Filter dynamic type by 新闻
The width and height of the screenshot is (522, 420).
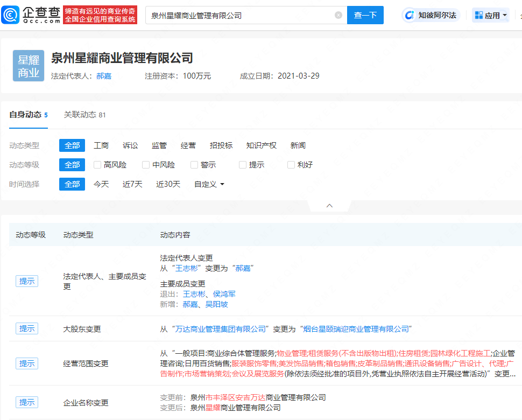click(298, 145)
